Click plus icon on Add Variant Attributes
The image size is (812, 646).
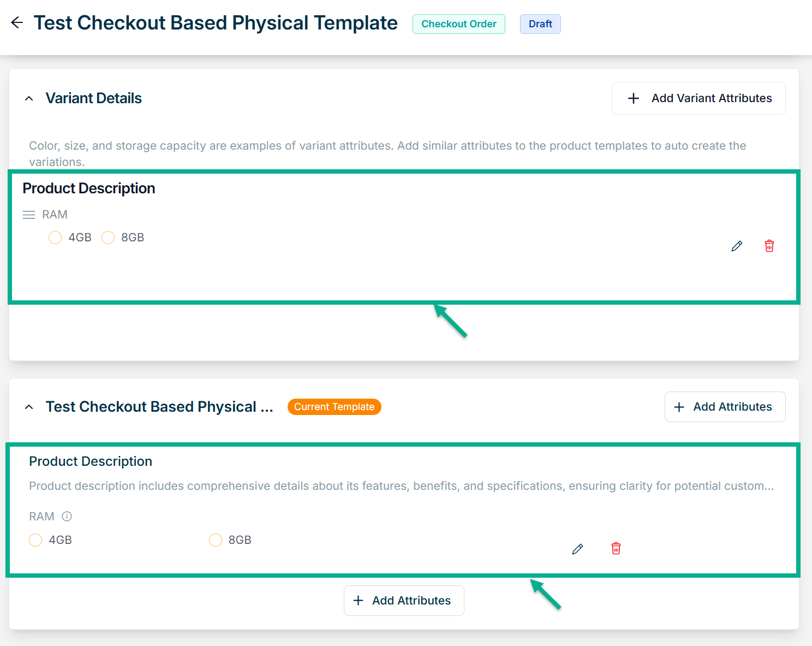click(x=634, y=98)
